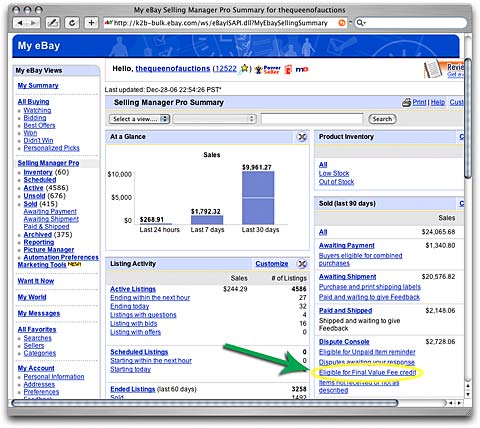Click the yellow feedback star icon
This screenshot has height=428, width=480.
[244, 69]
